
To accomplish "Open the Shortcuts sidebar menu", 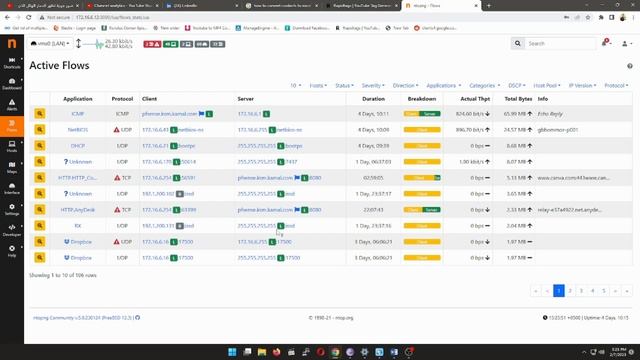I will coord(12,62).
